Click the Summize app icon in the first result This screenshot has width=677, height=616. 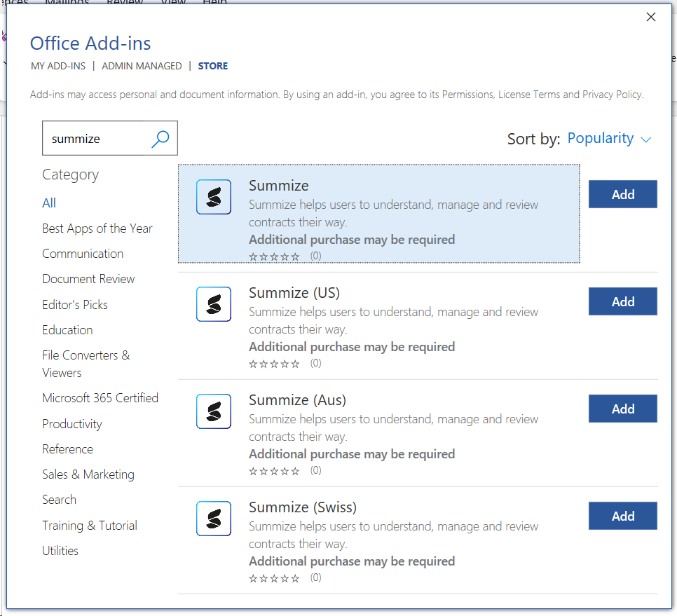click(213, 197)
